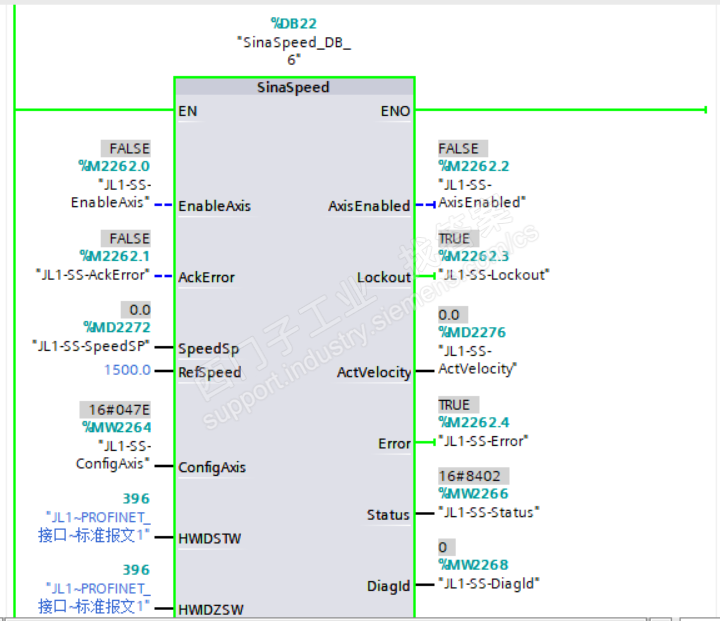Click the EN input pin
The height and width of the screenshot is (621, 720).
click(188, 111)
